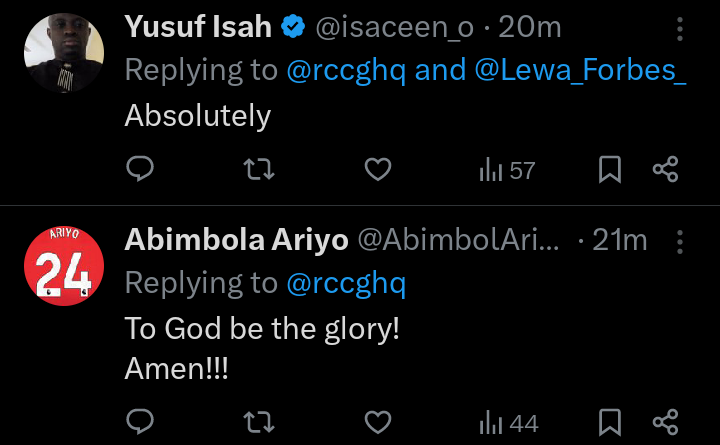This screenshot has height=445, width=720.
Task: Bookmark Abimbola Ariyo's tweet
Action: point(610,422)
